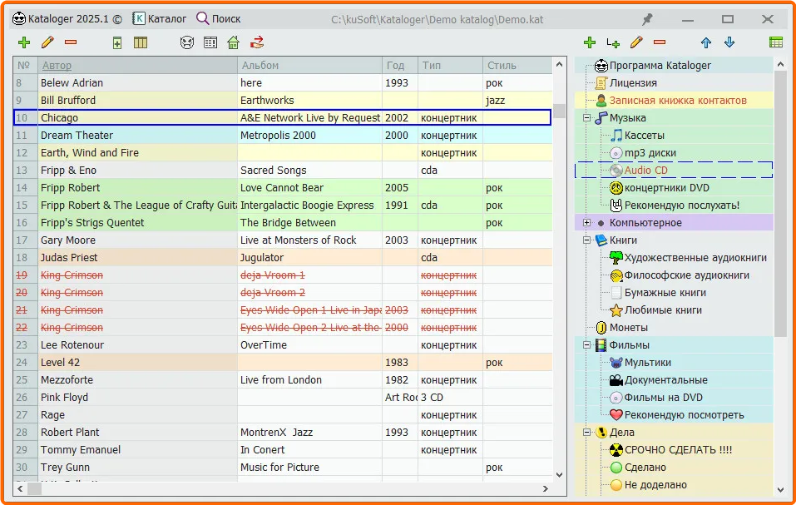The image size is (796, 505).
Task: Click the green table view icon at far right
Action: [776, 43]
